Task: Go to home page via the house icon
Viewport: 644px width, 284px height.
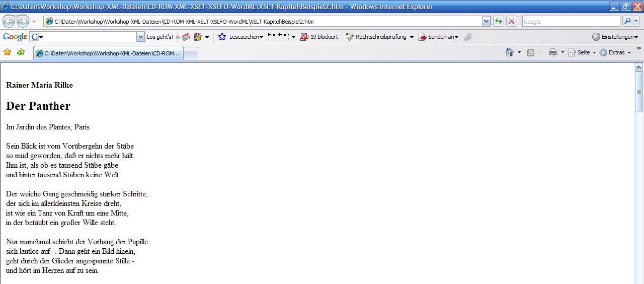Action: 510,52
